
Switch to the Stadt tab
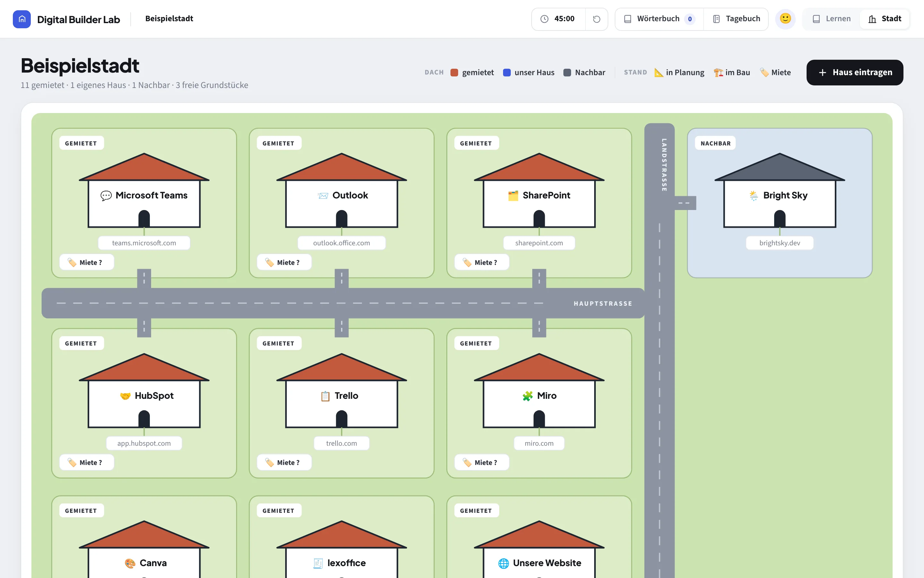885,19
